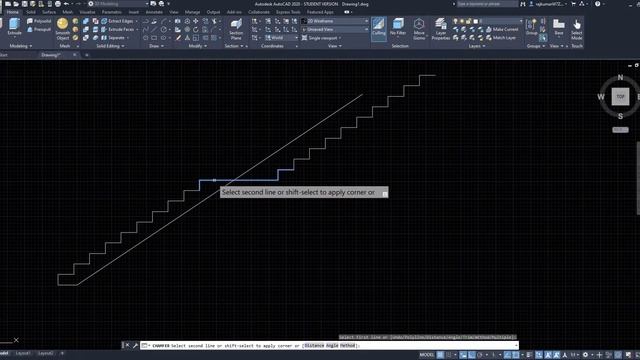Click the S compass direction on ViewCube
This screenshot has width=640, height=360.
tap(620, 116)
